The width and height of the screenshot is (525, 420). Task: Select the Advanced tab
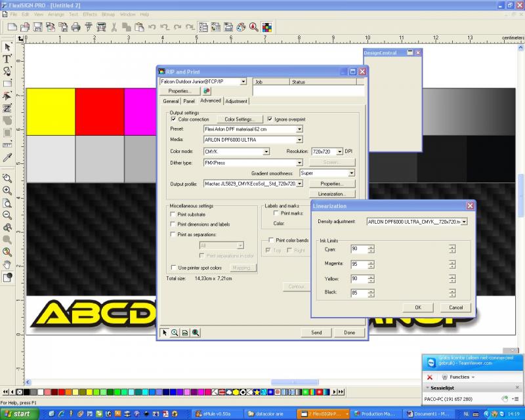point(210,100)
